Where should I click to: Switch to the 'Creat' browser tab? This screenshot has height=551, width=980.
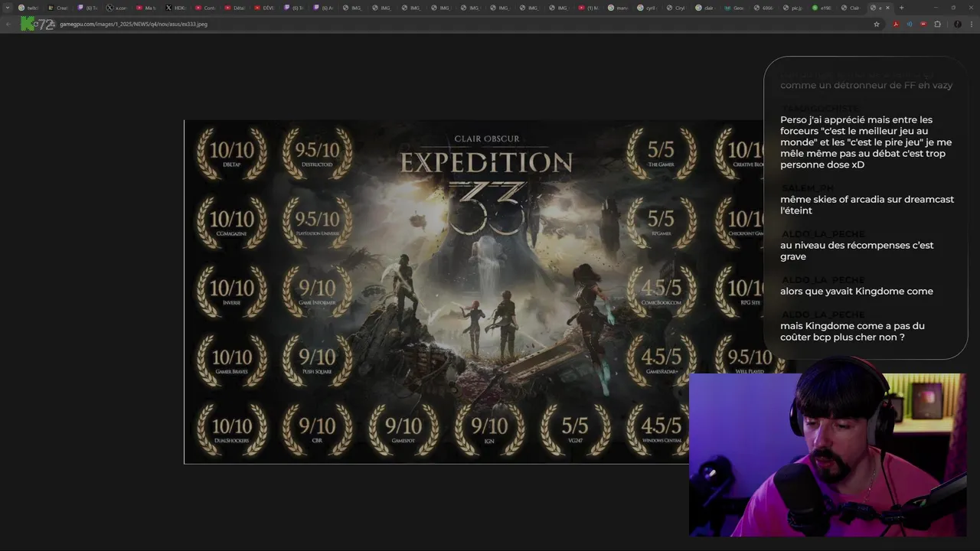[x=58, y=8]
